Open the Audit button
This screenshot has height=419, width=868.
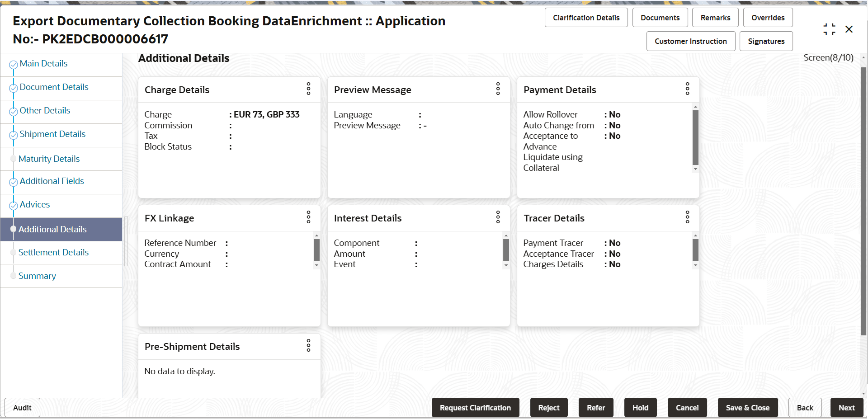(22, 408)
